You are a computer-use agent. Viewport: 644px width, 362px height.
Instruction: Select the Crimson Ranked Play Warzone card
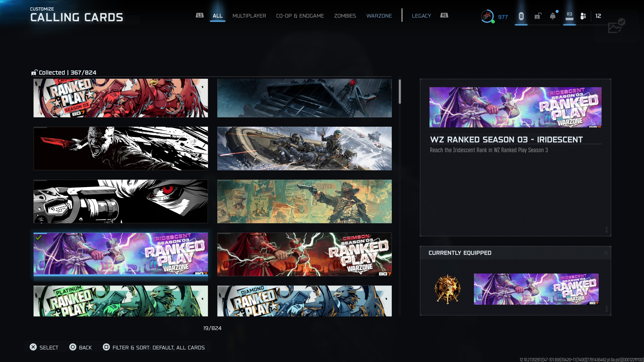click(x=305, y=254)
